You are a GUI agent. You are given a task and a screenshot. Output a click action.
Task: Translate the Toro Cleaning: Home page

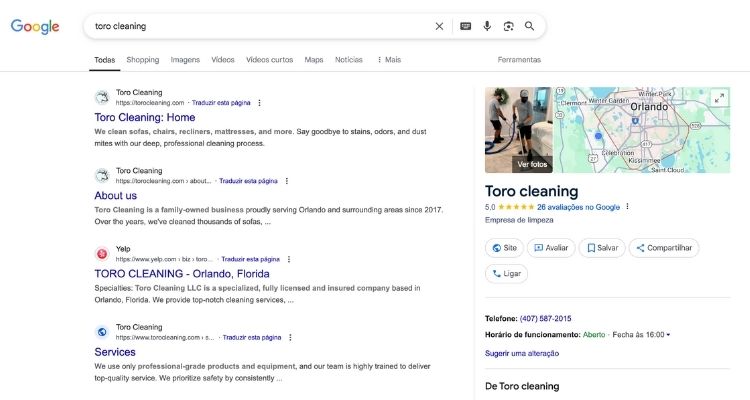tap(221, 103)
